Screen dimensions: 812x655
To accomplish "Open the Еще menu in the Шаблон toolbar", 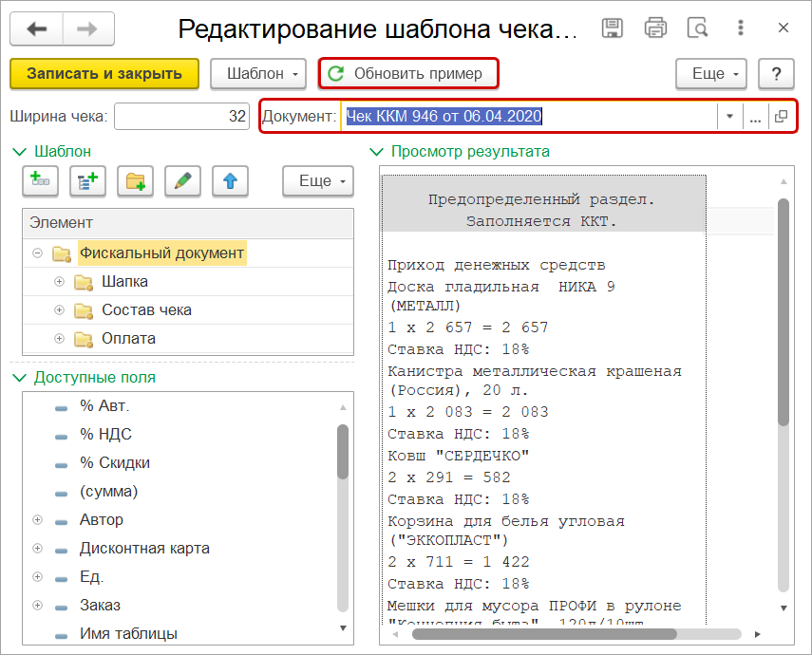I will point(318,181).
